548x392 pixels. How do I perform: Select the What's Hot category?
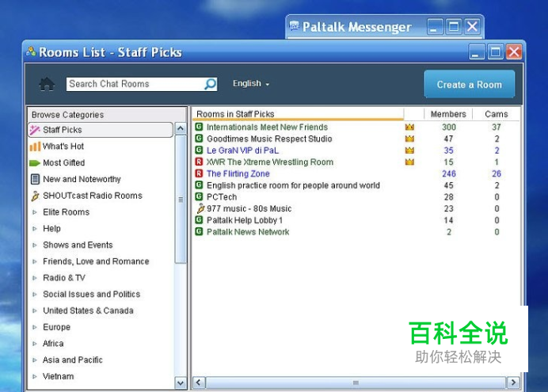(x=63, y=147)
